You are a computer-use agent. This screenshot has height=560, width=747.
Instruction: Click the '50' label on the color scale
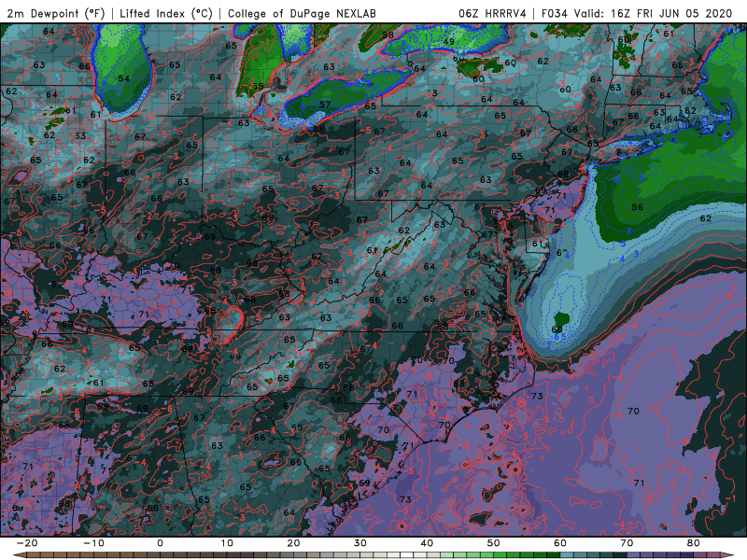[494, 543]
